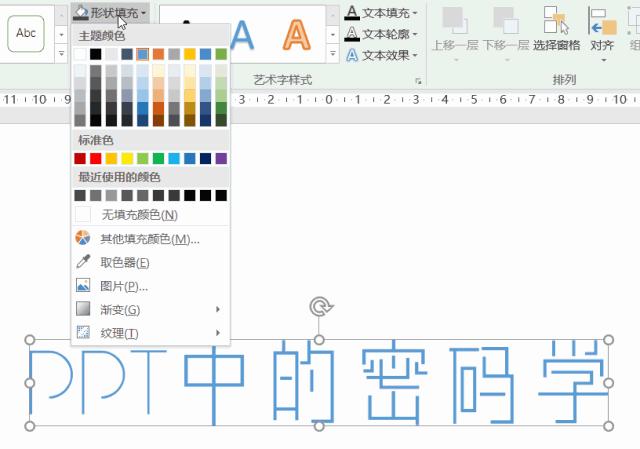The image size is (640, 449).
Task: Click the top-left resize handle of text box
Action: pos(29,340)
